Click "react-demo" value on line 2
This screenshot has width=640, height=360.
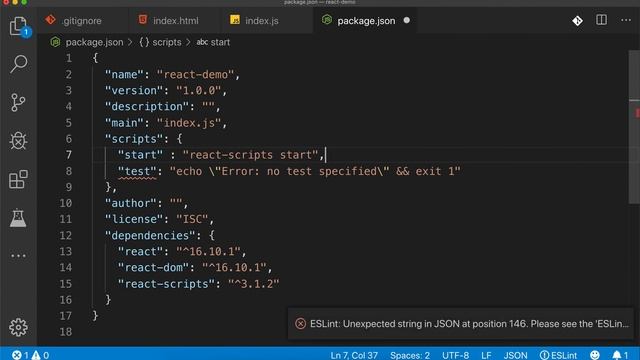[195, 75]
